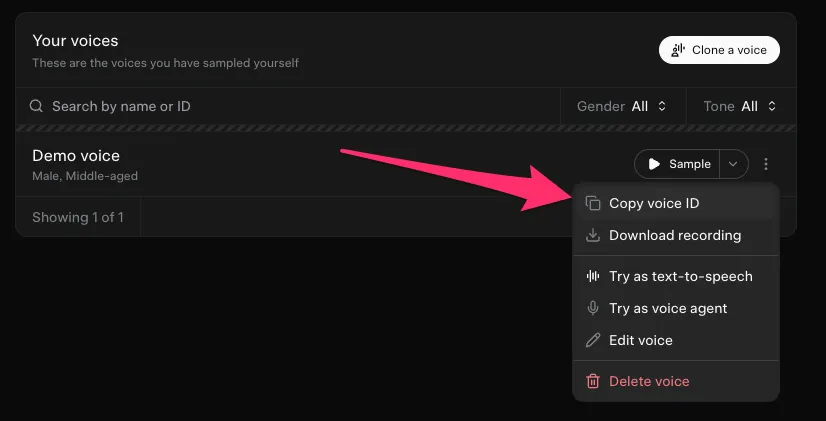Click the copy icon beside Copy voice ID
This screenshot has width=826, height=421.
pyautogui.click(x=593, y=203)
